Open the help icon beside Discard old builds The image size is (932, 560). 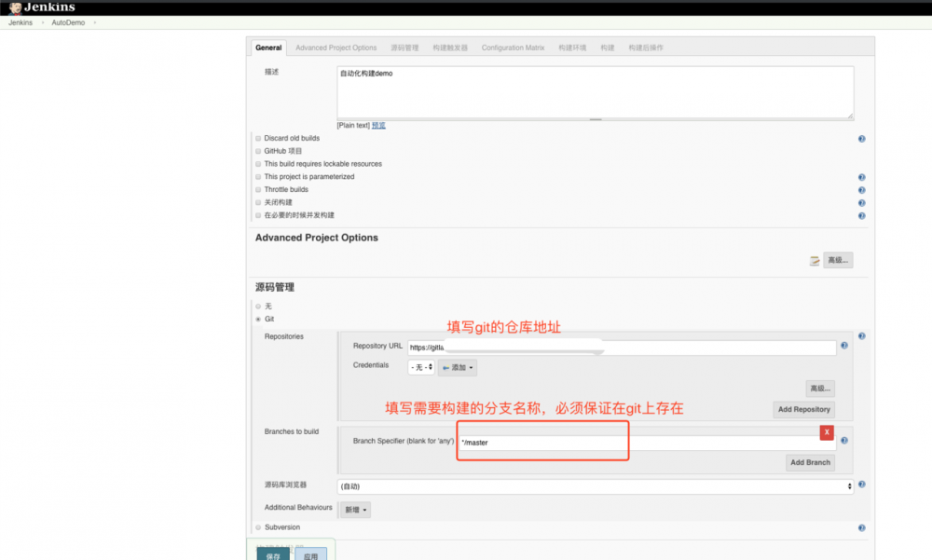point(861,138)
